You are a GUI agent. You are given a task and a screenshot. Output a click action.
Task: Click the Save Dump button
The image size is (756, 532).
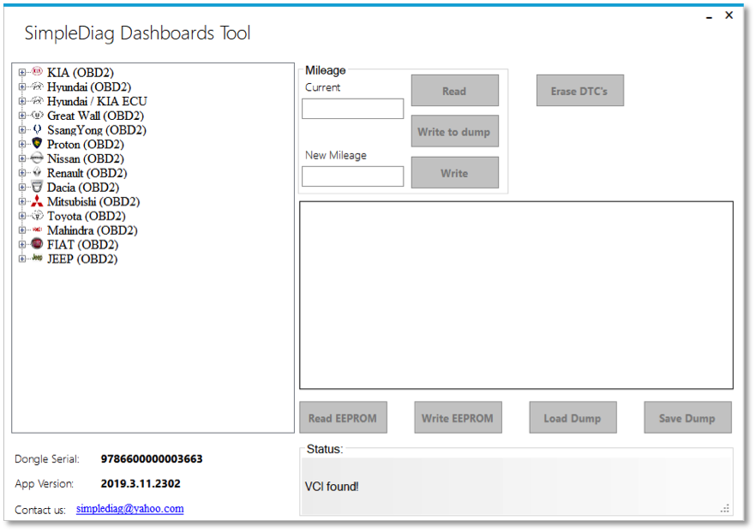(687, 417)
